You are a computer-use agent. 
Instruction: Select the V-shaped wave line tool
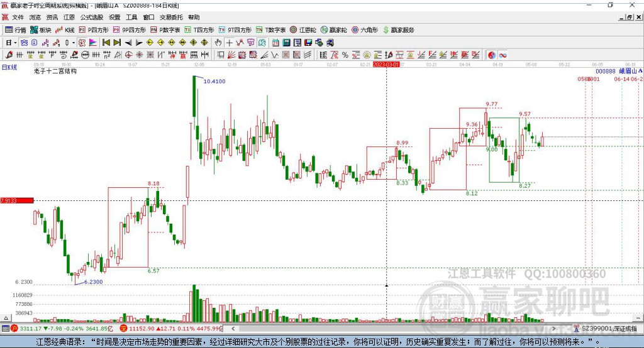[x=275, y=55]
